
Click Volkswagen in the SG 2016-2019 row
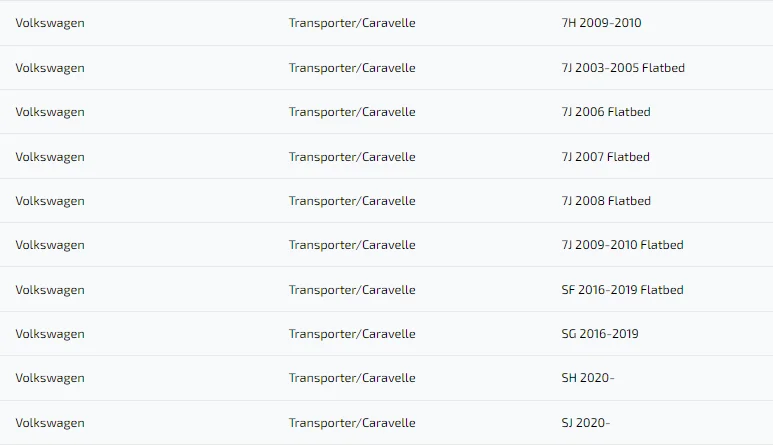click(50, 334)
